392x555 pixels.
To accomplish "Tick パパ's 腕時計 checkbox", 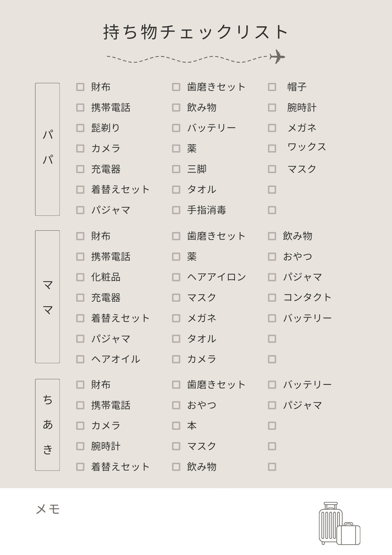I will [272, 108].
